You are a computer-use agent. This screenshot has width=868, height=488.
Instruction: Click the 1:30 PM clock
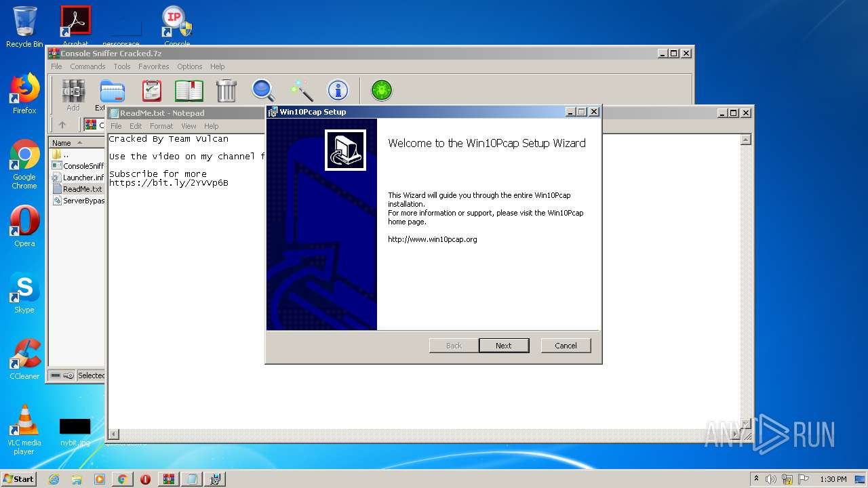coord(833,479)
